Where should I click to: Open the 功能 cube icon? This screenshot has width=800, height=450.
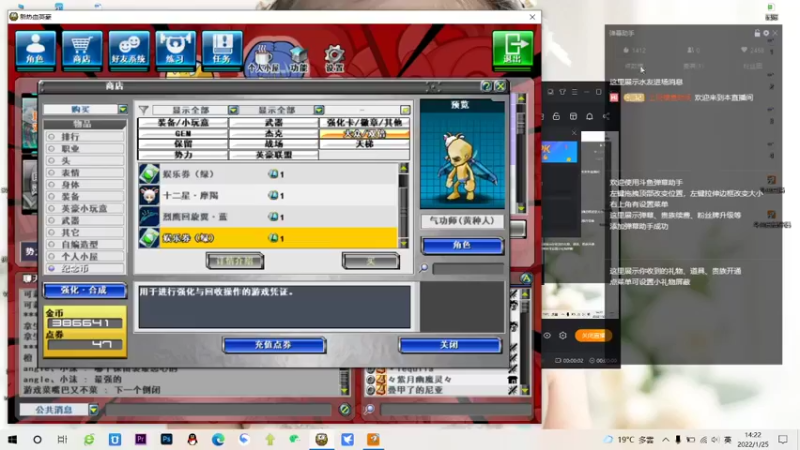coord(298,59)
